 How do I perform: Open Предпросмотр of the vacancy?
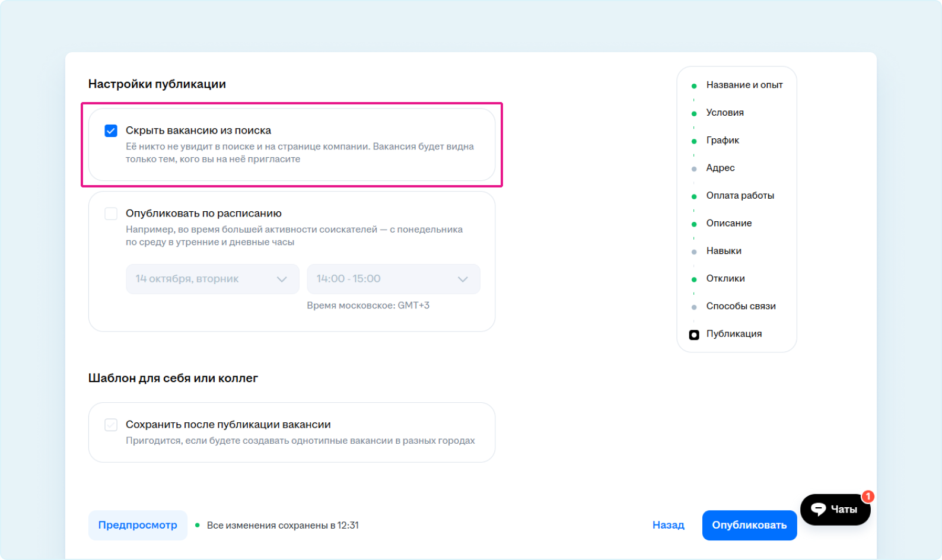pyautogui.click(x=138, y=525)
